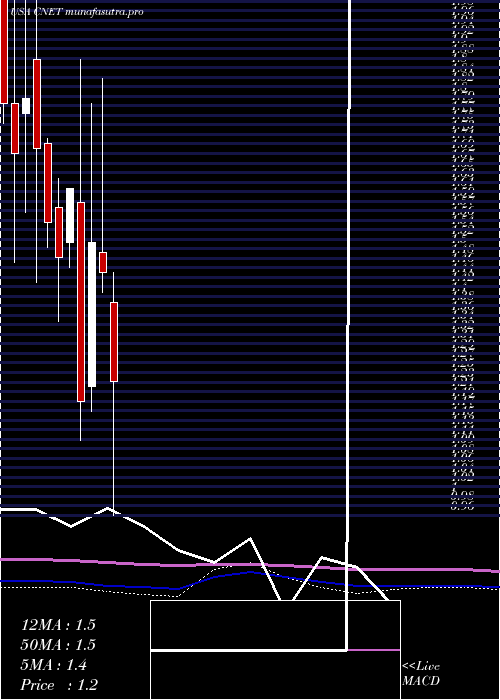Image resolution: width=500 pixels, height=700 pixels.
Task: Select the 5MA : 1.4 legend entry
Action: click(x=54, y=665)
